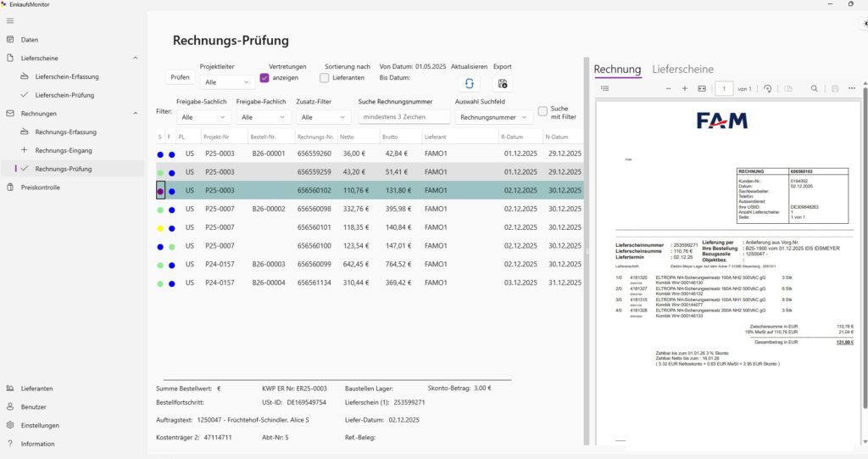Open the Freigabe-Fachlich filter dropdown
The width and height of the screenshot is (868, 459).
click(x=263, y=117)
